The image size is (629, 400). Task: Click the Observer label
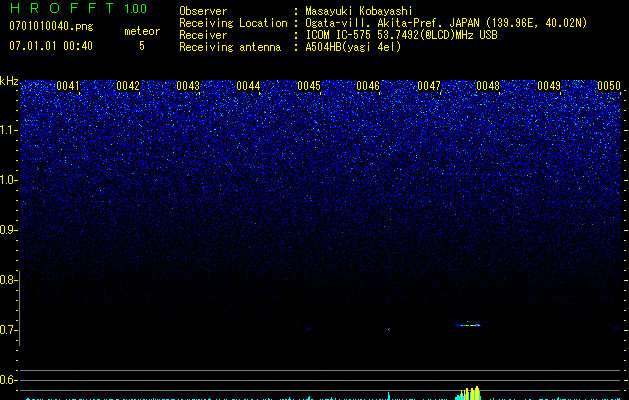pos(203,11)
